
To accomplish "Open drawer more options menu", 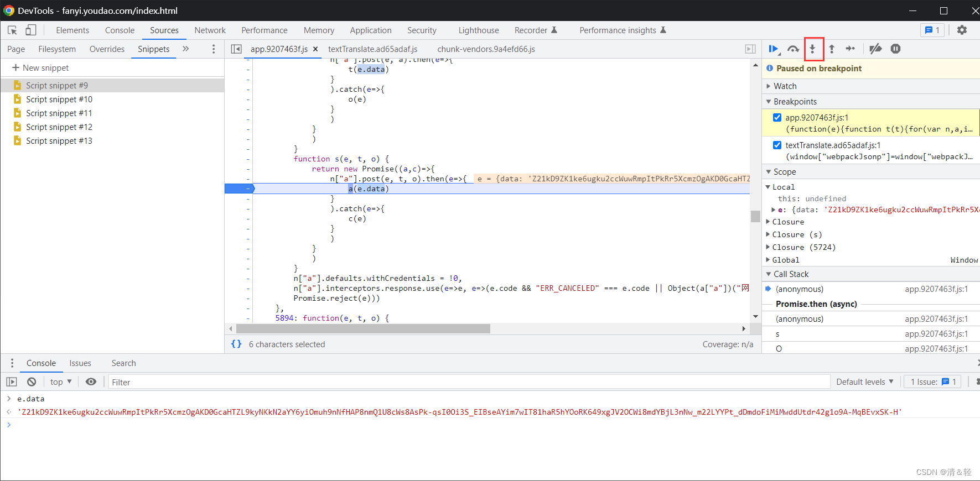I will tap(12, 363).
